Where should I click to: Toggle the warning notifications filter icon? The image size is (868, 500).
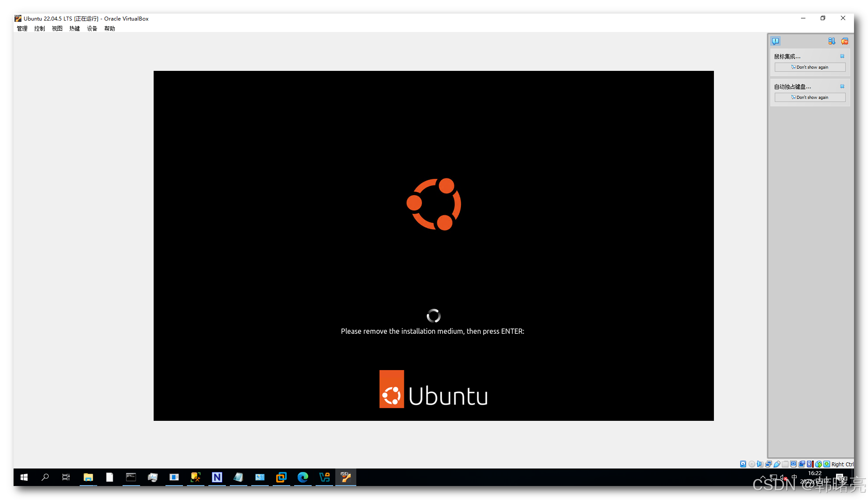click(x=775, y=41)
